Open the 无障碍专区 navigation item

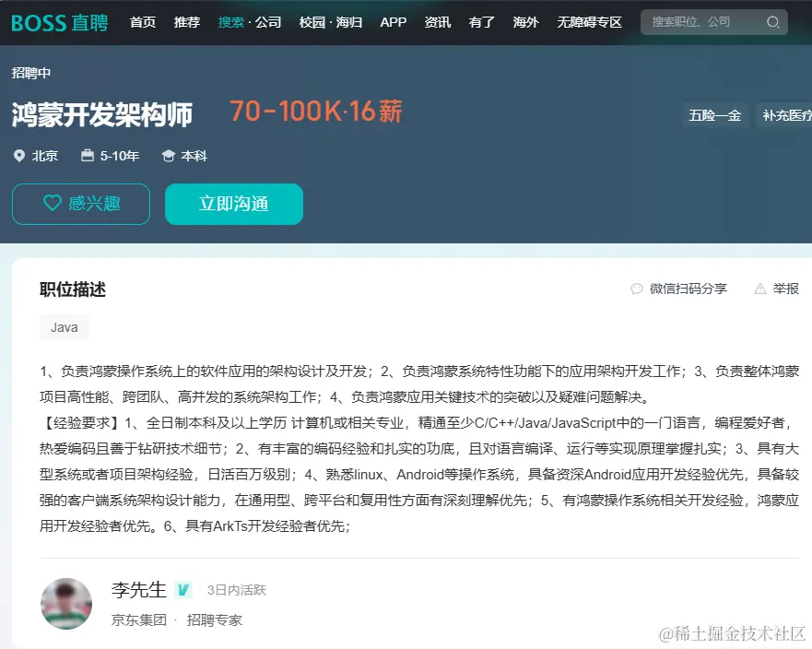coord(589,22)
